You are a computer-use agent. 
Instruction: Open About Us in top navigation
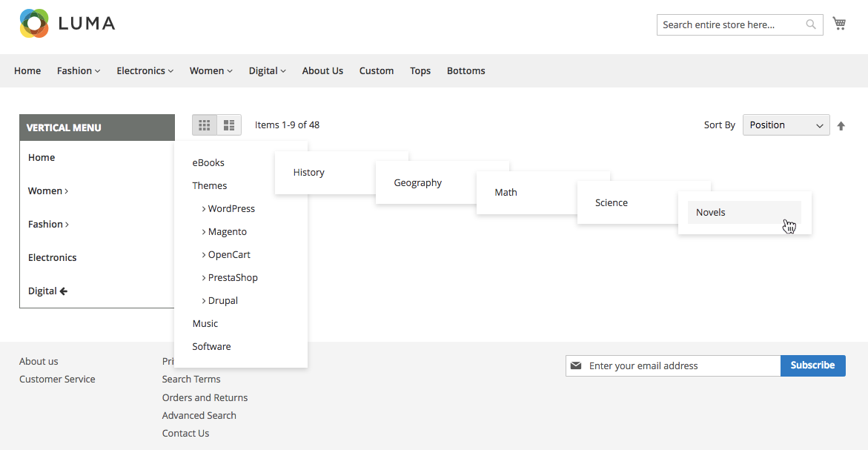(x=322, y=71)
